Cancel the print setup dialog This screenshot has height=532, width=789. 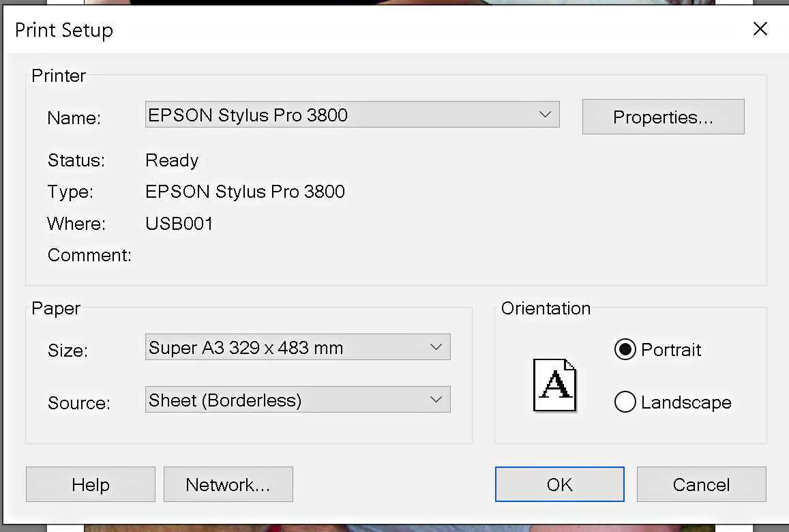pyautogui.click(x=701, y=485)
